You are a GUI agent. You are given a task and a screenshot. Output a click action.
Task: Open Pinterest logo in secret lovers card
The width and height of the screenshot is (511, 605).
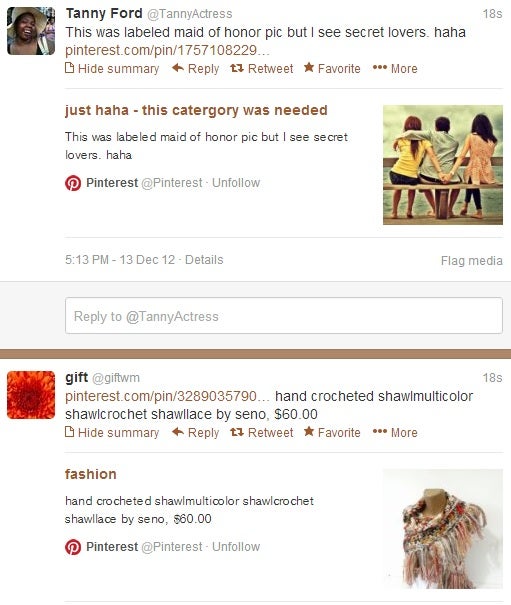(73, 183)
